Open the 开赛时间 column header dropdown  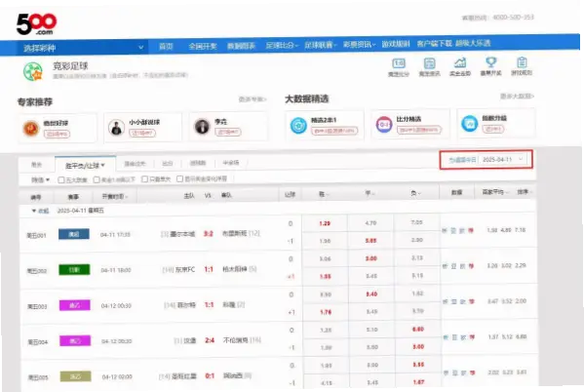(115, 196)
